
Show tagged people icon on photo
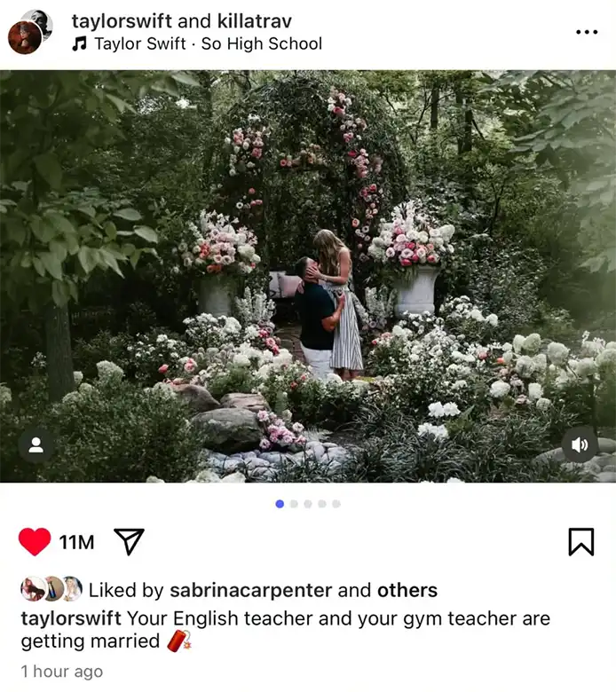point(36,444)
